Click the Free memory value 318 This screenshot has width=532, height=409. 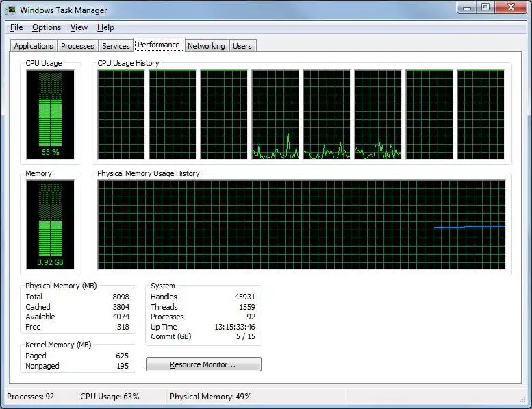pos(123,327)
